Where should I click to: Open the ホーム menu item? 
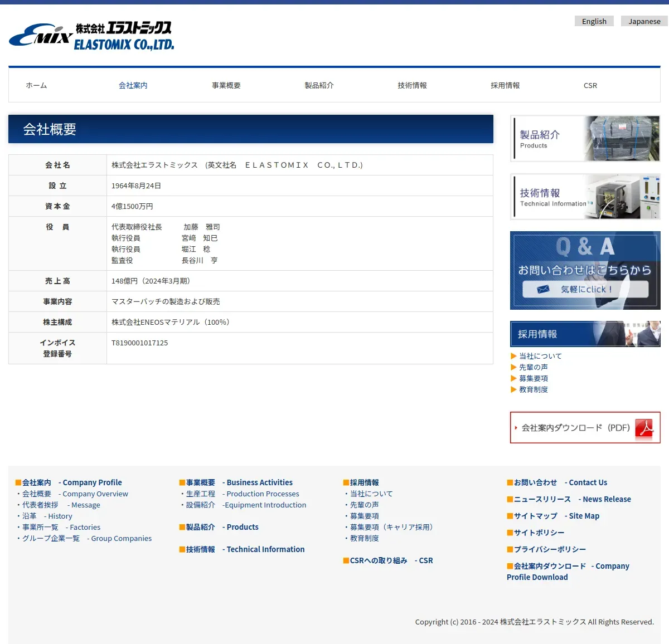click(36, 85)
